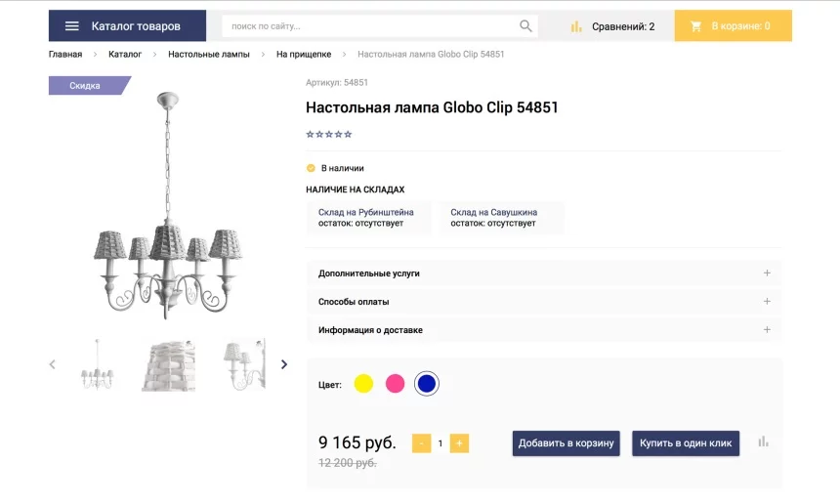The height and width of the screenshot is (504, 840).
Task: Rate the product using the stars
Action: (x=329, y=134)
